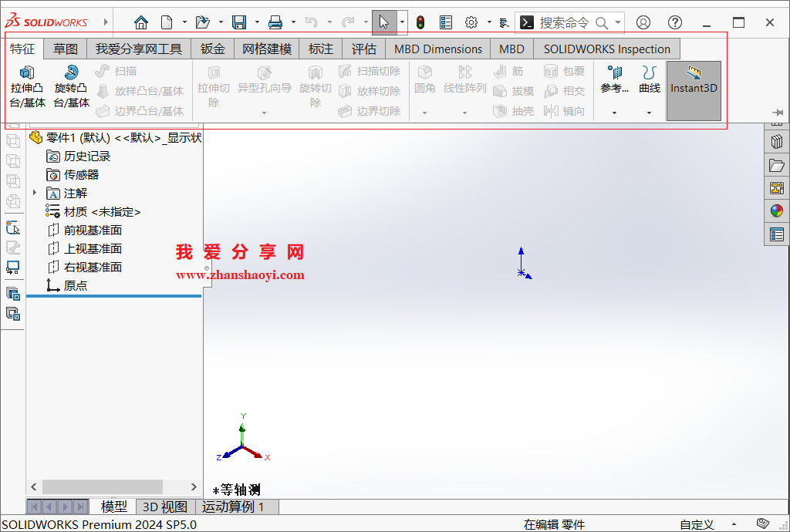Switch to the 钣金 tab
790x532 pixels.
[x=213, y=49]
